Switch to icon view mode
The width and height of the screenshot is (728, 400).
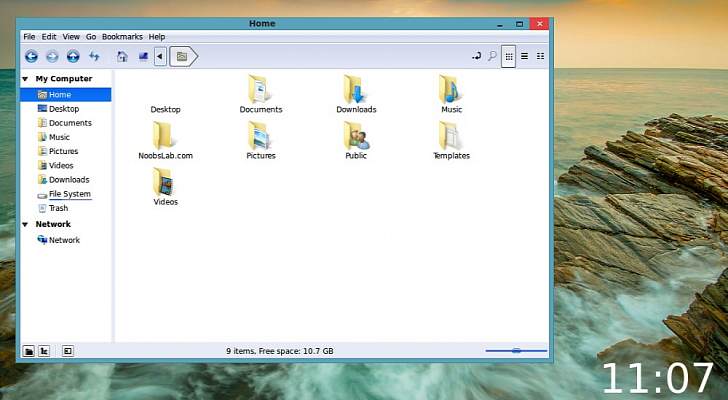[x=509, y=57]
